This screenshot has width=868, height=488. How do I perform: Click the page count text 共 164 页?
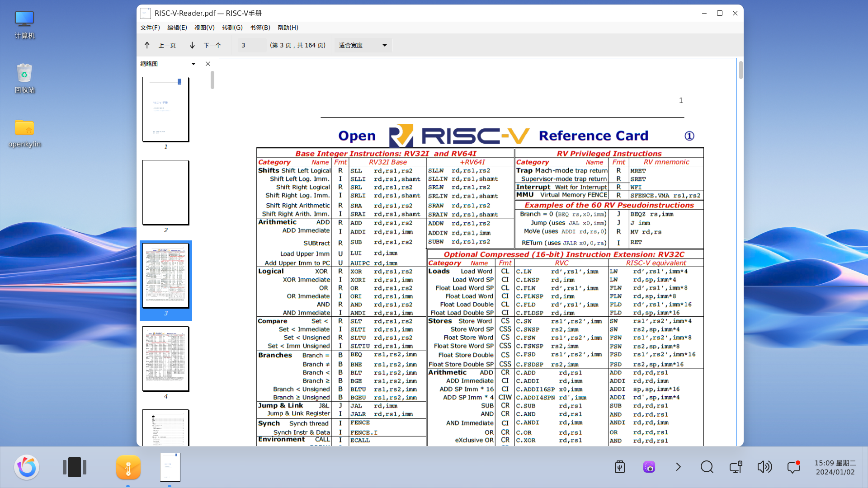point(311,45)
